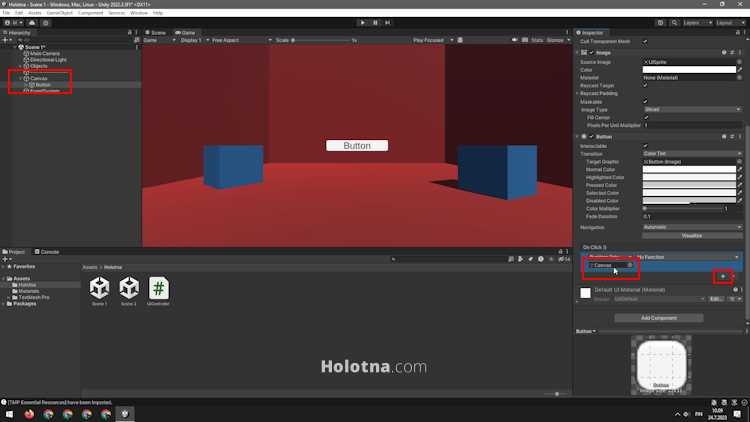This screenshot has height=422, width=750.
Task: Open the File menu
Action: [x=6, y=13]
